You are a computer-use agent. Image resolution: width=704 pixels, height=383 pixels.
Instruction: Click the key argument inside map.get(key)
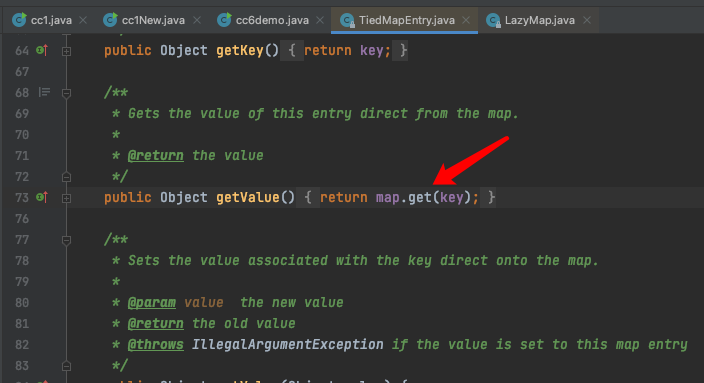(452, 198)
